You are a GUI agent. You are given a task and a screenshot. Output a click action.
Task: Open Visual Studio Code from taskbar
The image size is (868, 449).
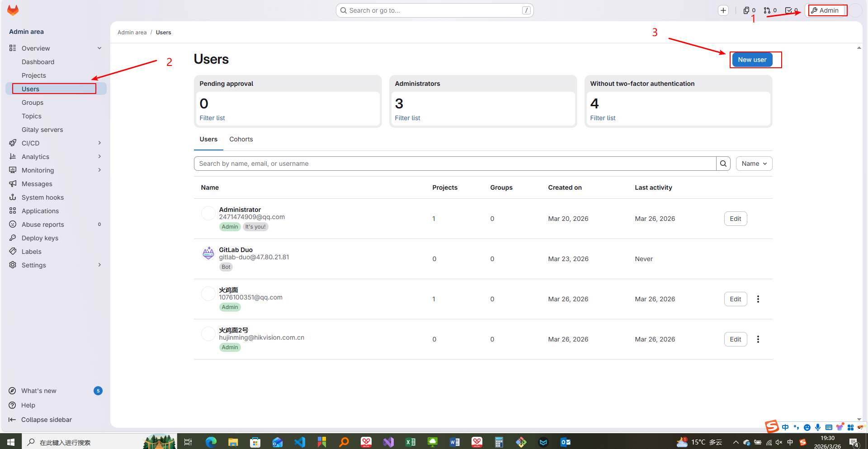(300, 442)
